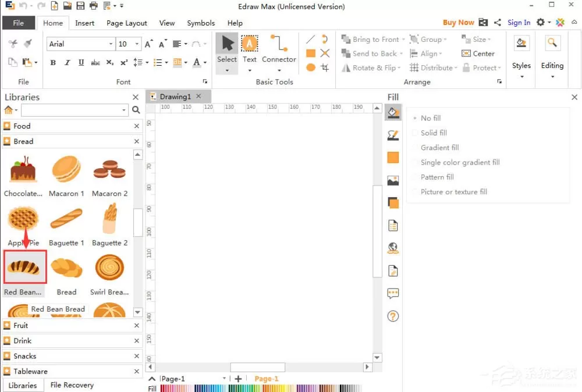
Task: Open the Insert ribbon tab
Action: (x=84, y=23)
